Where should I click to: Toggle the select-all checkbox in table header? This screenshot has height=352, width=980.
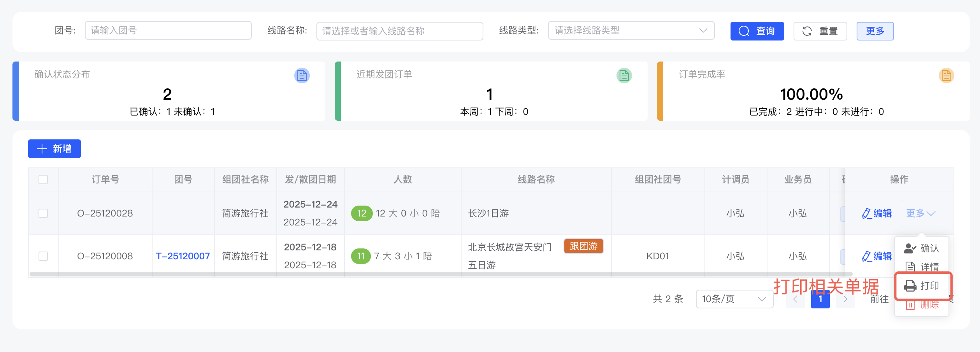coord(43,180)
